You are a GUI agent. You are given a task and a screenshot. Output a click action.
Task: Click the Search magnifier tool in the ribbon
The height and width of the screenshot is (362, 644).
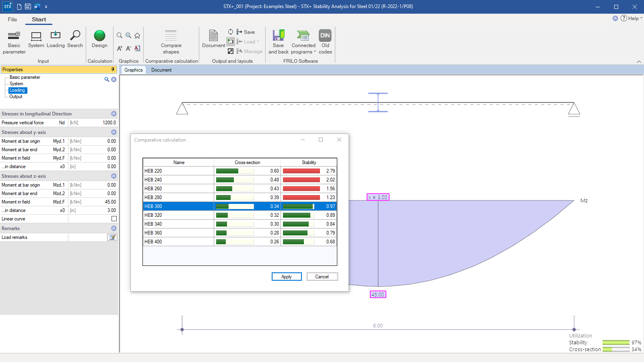[x=75, y=39]
